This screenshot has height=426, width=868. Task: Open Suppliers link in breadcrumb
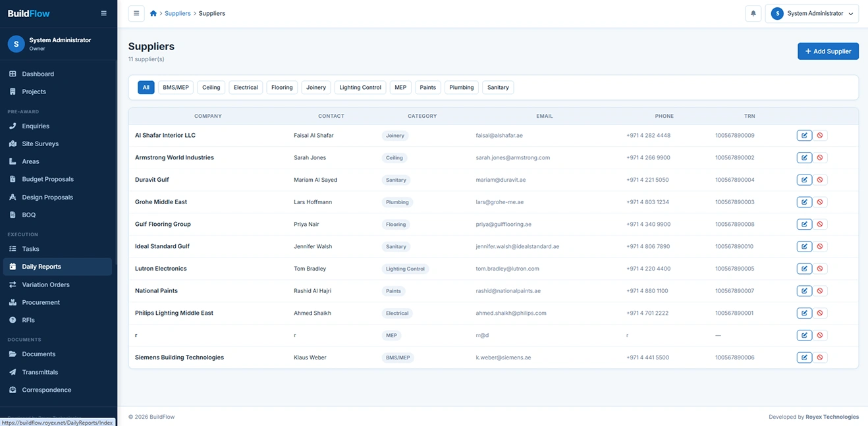click(x=178, y=14)
